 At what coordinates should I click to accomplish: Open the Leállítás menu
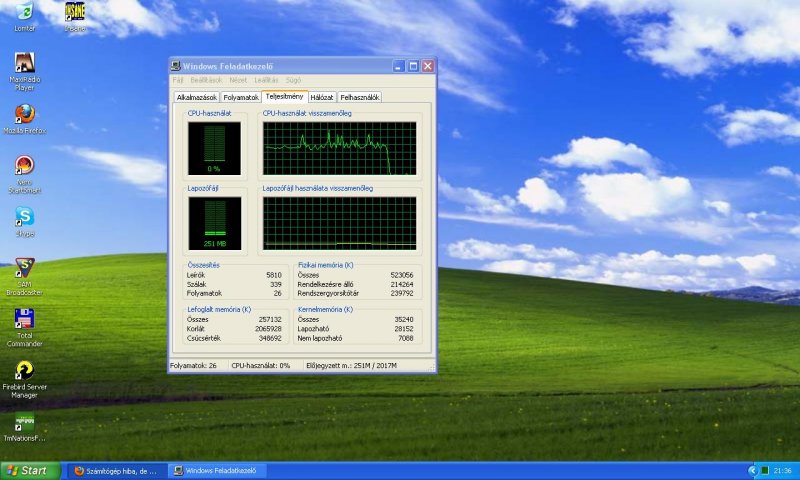point(266,80)
